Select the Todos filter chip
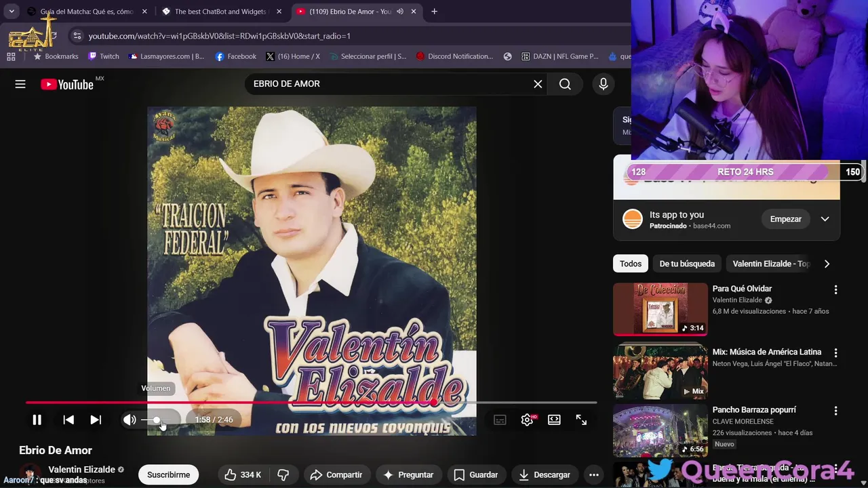 pyautogui.click(x=630, y=264)
